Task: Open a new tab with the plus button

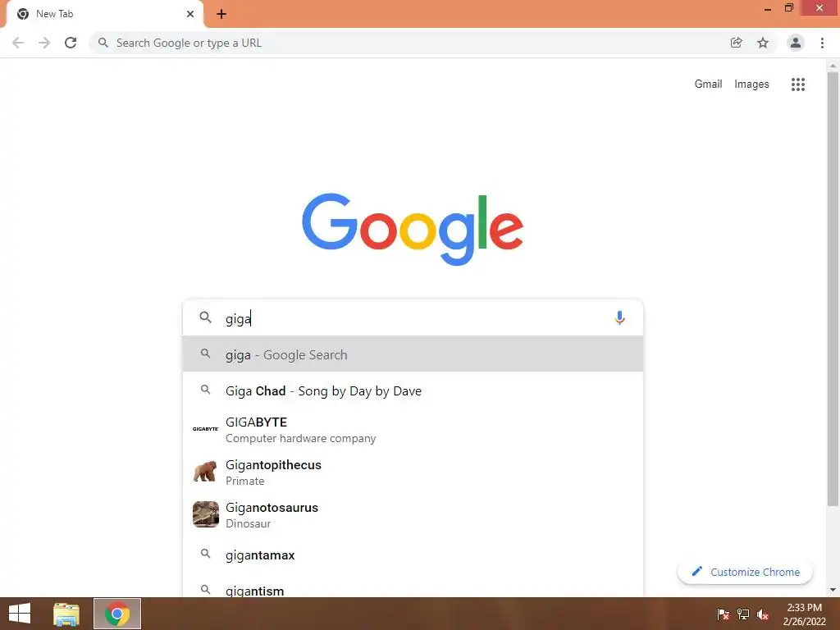Action: click(221, 14)
